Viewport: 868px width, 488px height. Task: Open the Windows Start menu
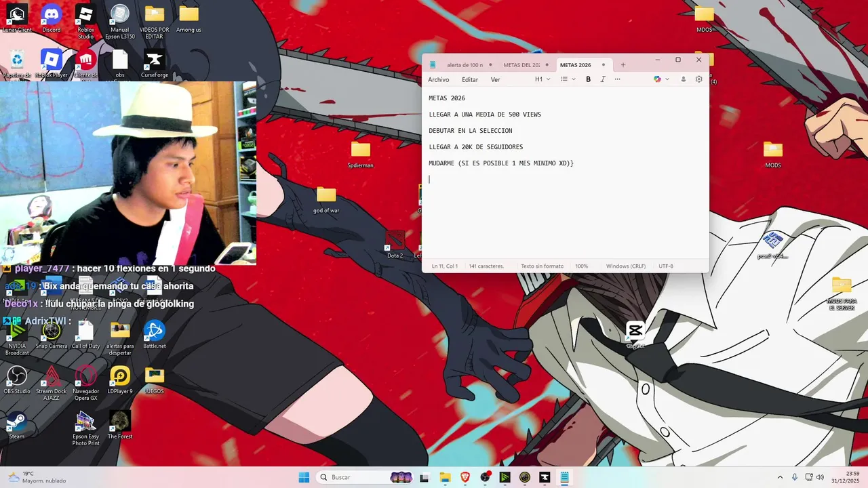click(304, 477)
